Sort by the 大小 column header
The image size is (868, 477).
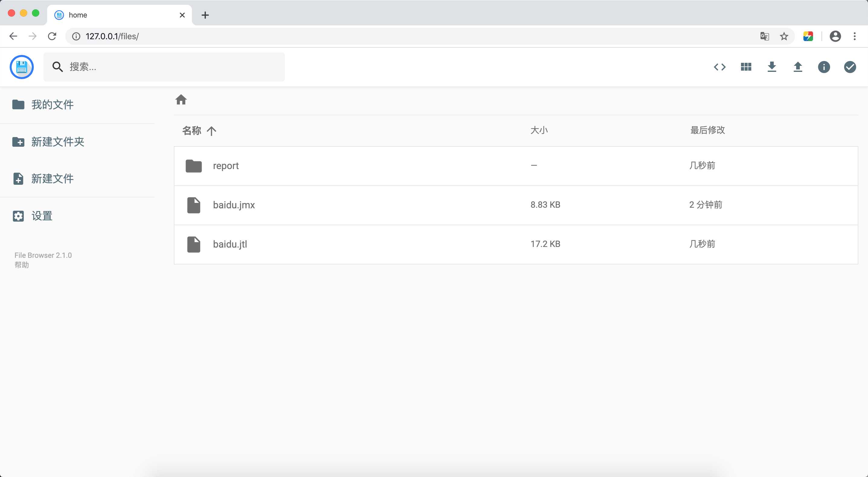pyautogui.click(x=539, y=130)
